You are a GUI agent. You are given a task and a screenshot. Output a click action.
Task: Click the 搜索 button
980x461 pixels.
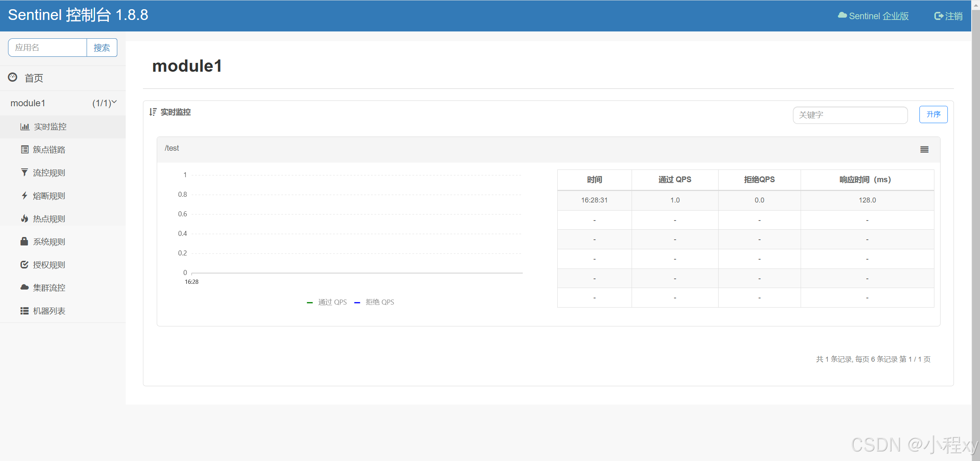click(102, 48)
